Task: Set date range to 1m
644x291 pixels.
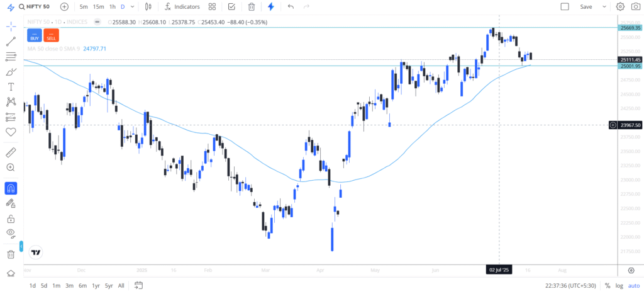Action: (56, 285)
